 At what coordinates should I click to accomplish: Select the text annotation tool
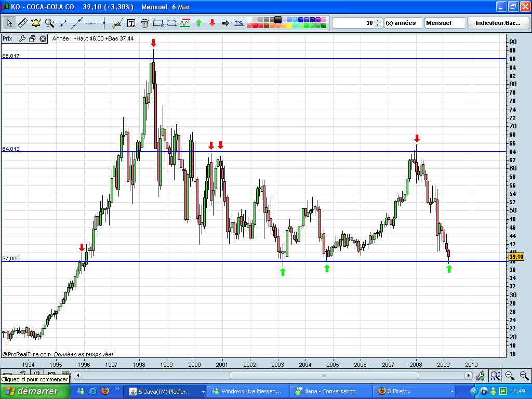click(x=131, y=23)
